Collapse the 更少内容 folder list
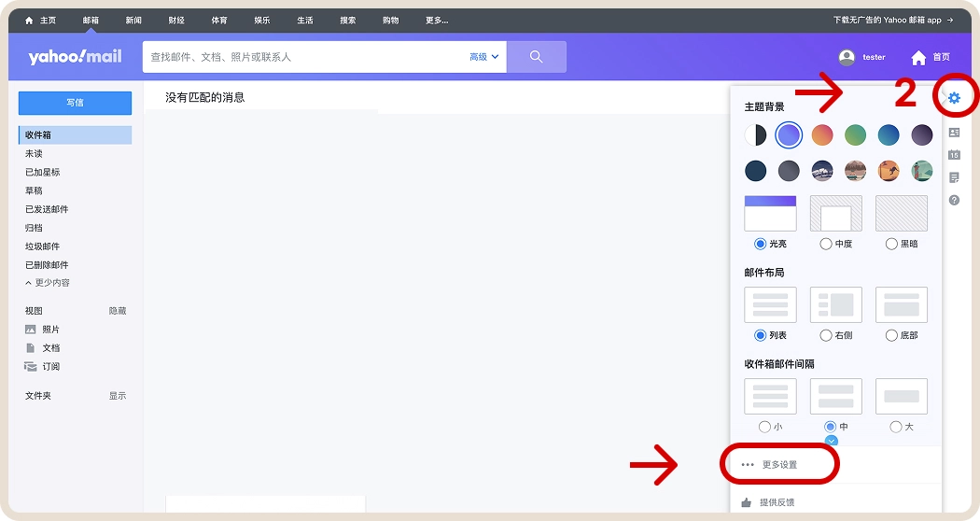 point(48,283)
